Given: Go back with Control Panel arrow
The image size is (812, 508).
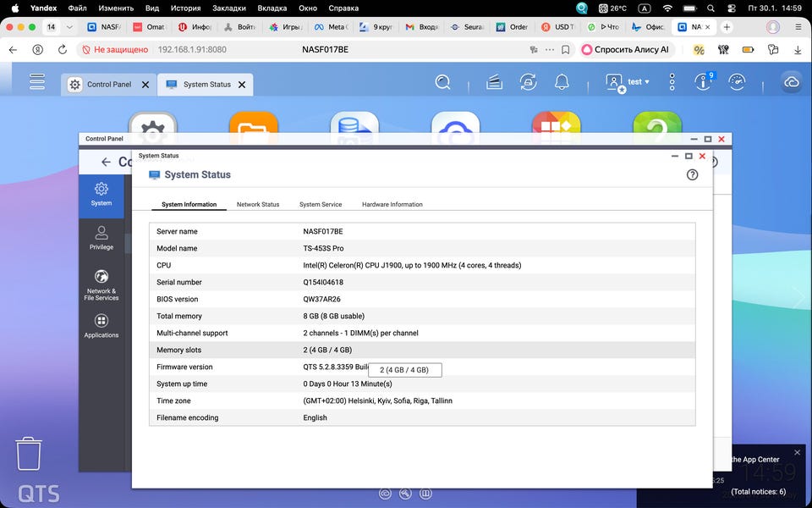Looking at the screenshot, I should coord(106,162).
